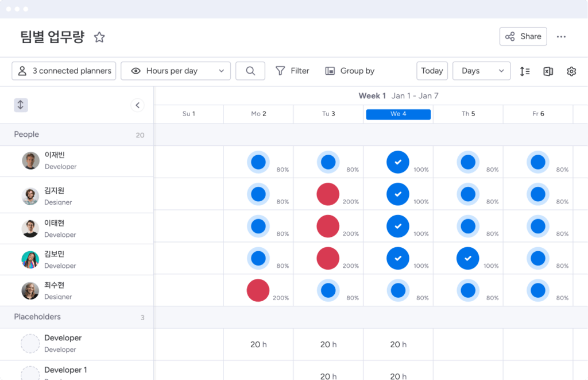Open the Hours per day dropdown
This screenshot has height=380, width=588.
click(x=176, y=71)
